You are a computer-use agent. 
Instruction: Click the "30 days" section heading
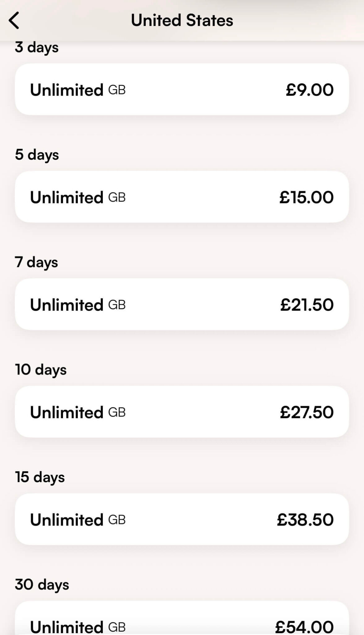pyautogui.click(x=42, y=585)
